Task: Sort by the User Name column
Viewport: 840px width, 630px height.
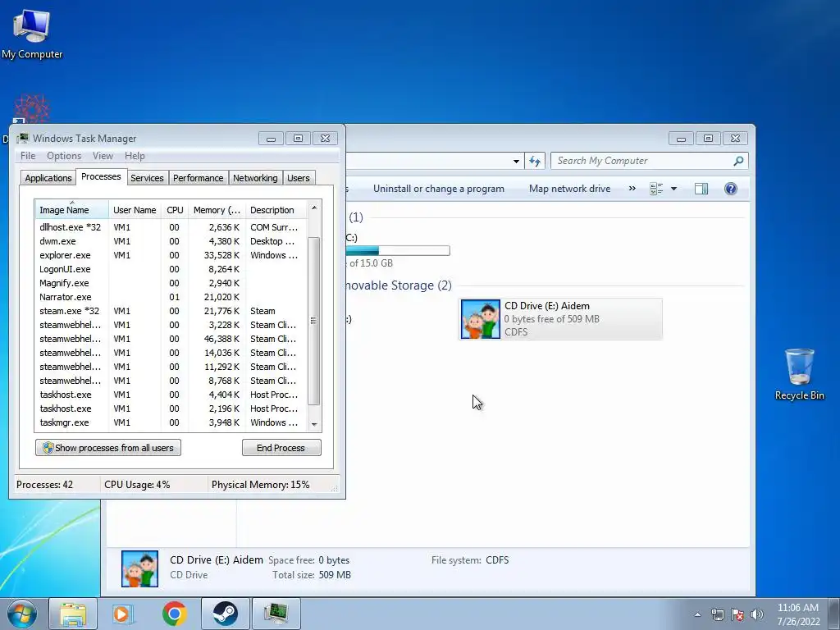Action: [x=135, y=210]
